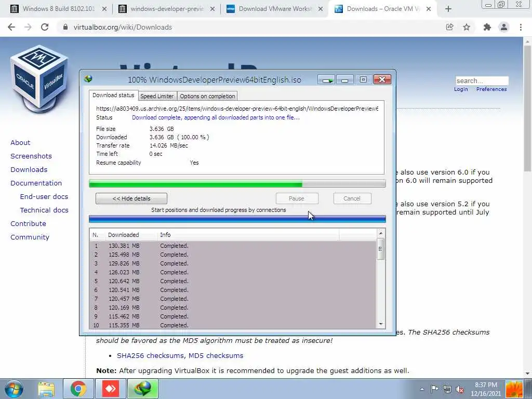Click the Internet Download Manager taskbar icon
Screen dimensions: 532x399
click(x=143, y=389)
